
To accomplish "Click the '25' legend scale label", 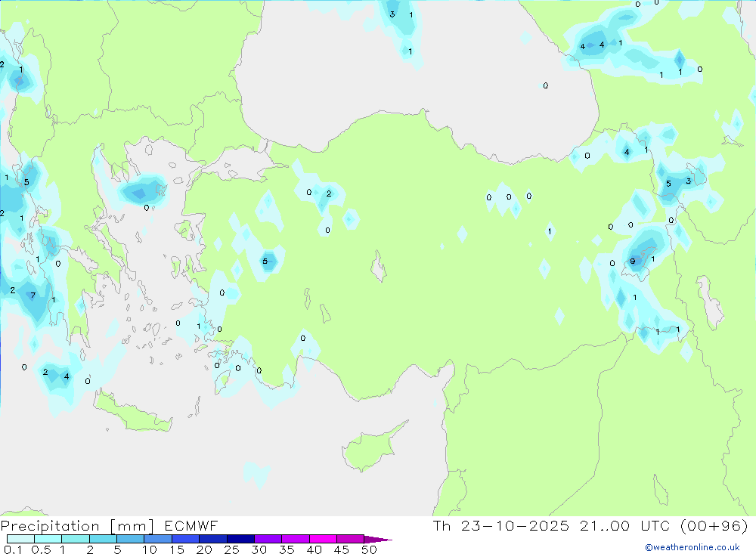I will click(232, 549).
